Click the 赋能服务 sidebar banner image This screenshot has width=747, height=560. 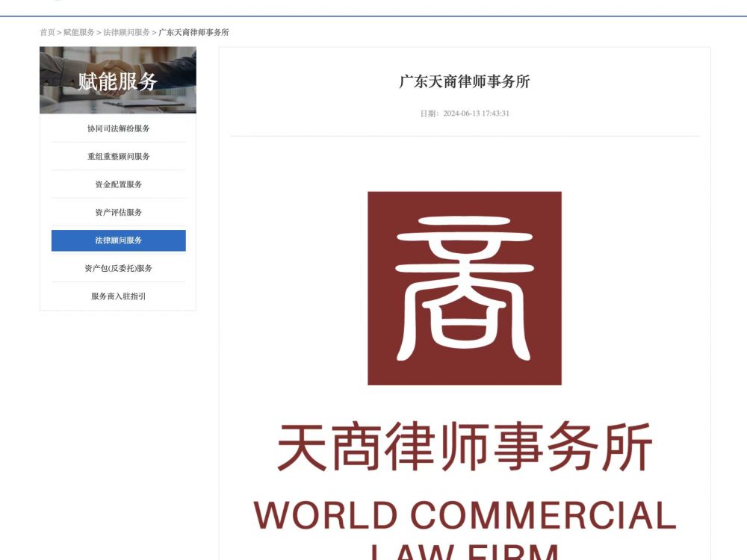coord(118,80)
